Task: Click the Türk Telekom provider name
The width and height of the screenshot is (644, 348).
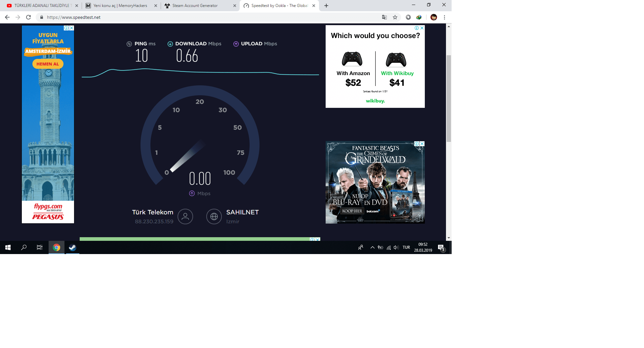Action: (x=153, y=212)
